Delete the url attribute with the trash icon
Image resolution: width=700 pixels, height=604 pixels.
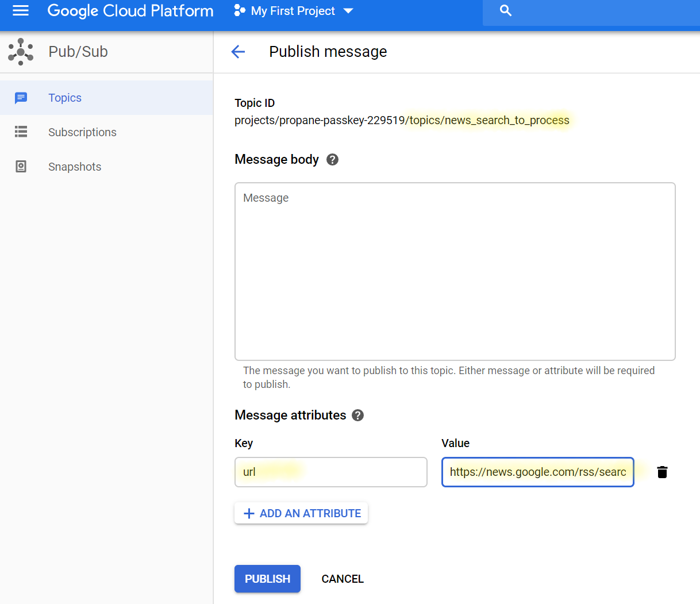[662, 472]
